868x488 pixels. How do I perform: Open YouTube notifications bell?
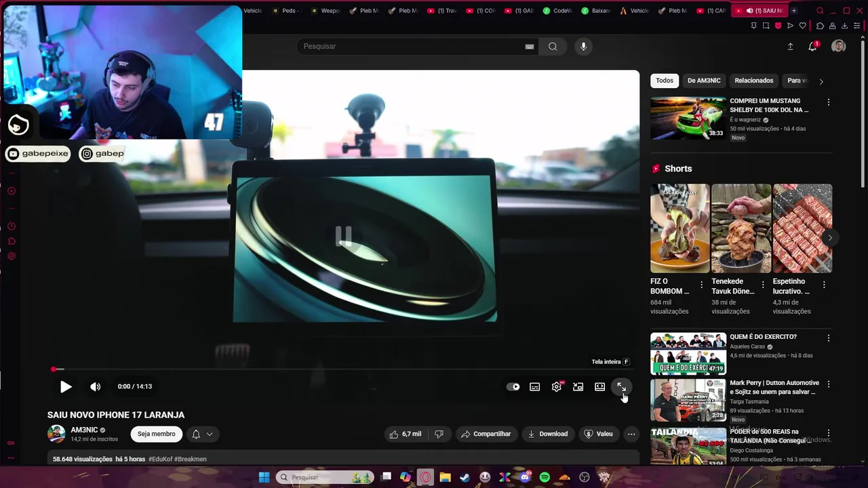click(812, 46)
